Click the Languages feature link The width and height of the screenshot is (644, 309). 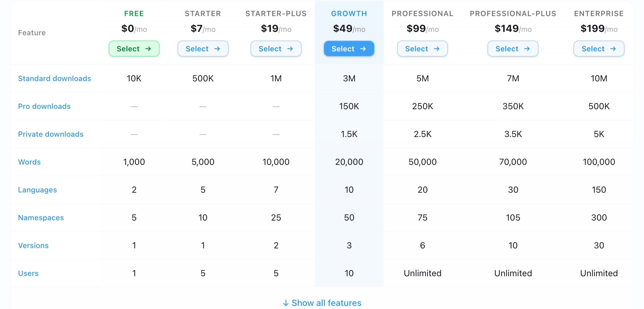tap(37, 190)
